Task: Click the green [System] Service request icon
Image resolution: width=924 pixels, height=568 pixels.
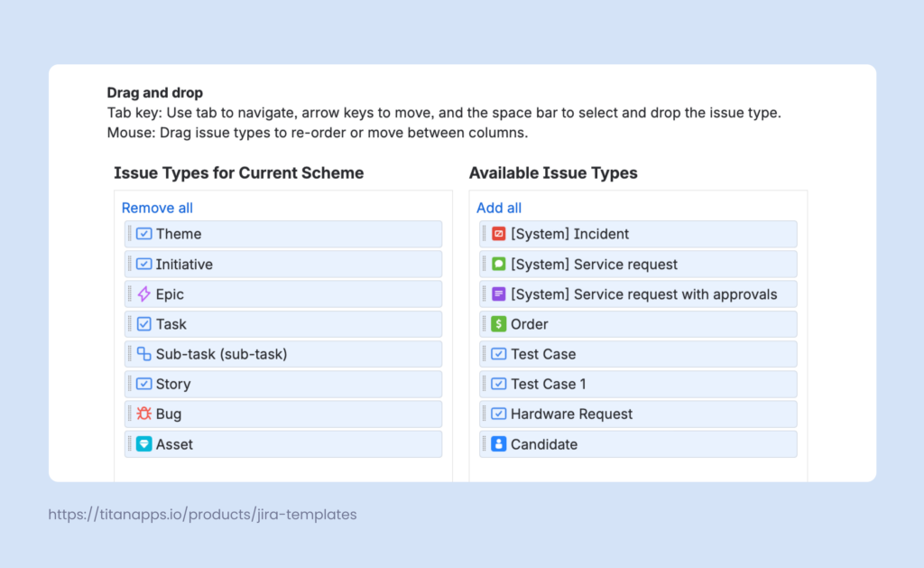Action: pyautogui.click(x=498, y=264)
